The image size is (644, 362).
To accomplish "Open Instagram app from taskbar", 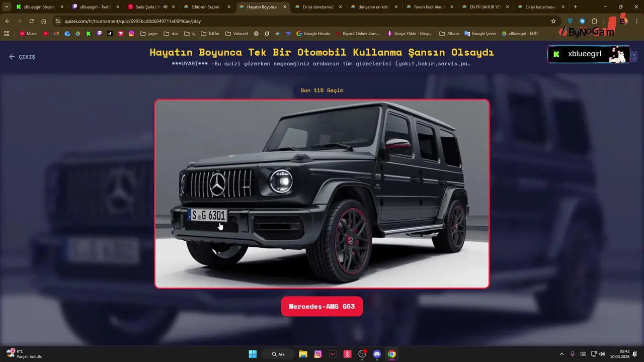I will [318, 354].
